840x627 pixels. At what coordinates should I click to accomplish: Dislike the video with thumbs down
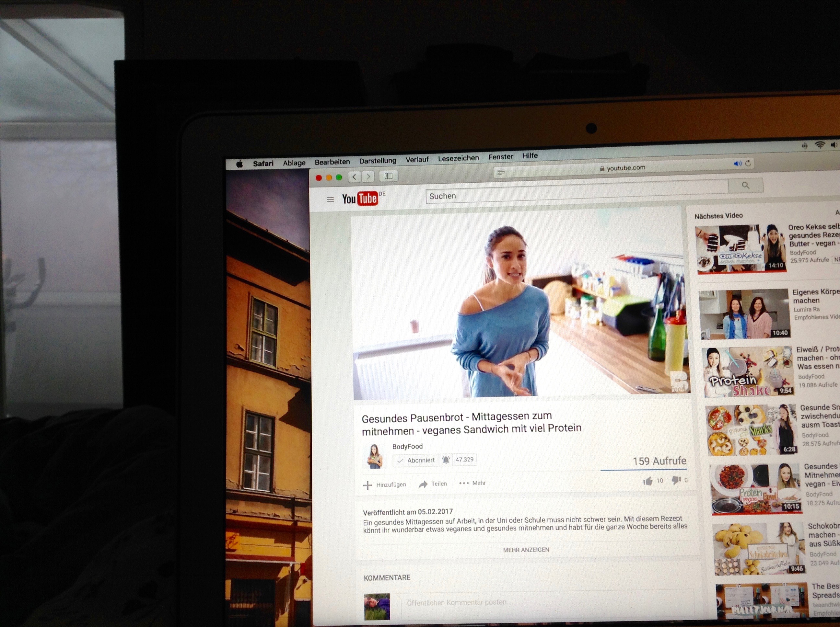tap(676, 481)
